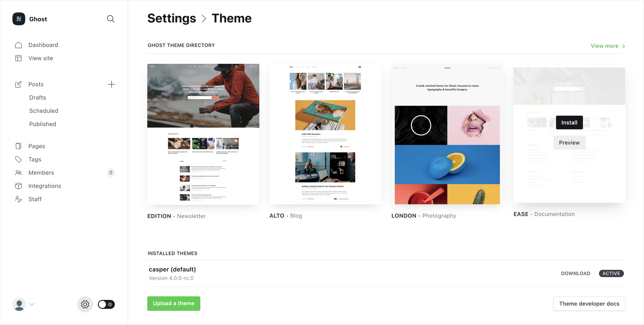Image resolution: width=644 pixels, height=325 pixels.
Task: Open Drafts in the sidebar
Action: click(x=38, y=98)
